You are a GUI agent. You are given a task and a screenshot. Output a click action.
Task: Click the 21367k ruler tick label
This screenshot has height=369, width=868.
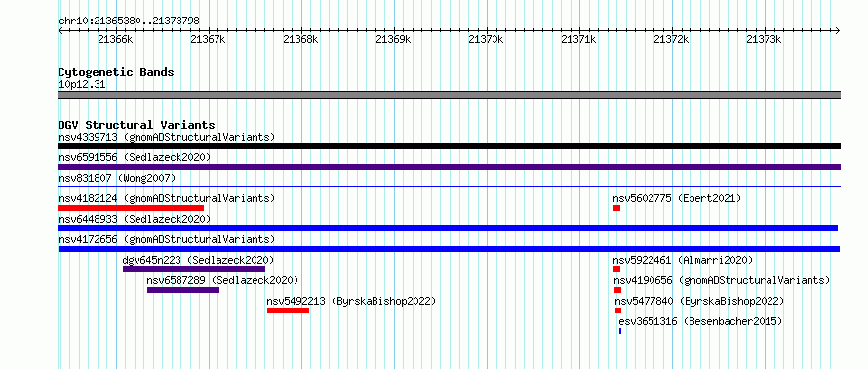[x=208, y=39]
